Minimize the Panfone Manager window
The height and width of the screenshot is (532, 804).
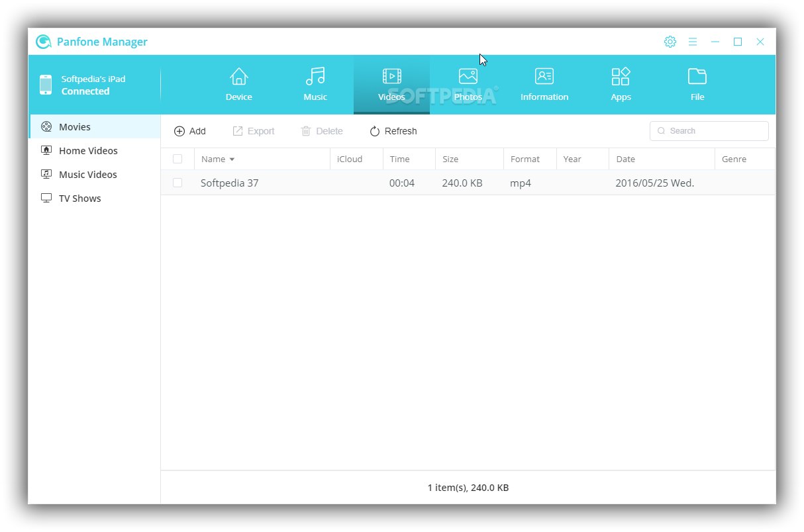point(715,42)
